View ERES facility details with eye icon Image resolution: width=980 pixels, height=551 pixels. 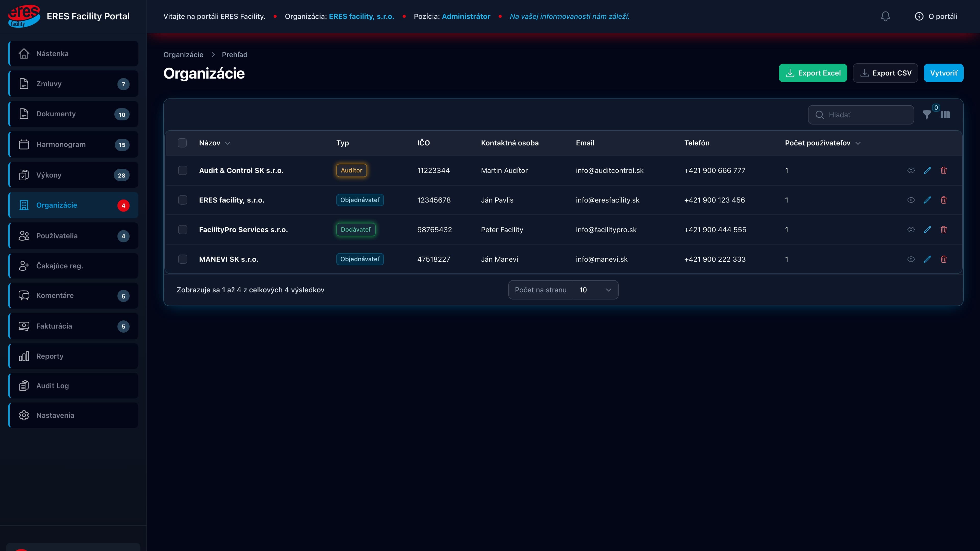(911, 200)
